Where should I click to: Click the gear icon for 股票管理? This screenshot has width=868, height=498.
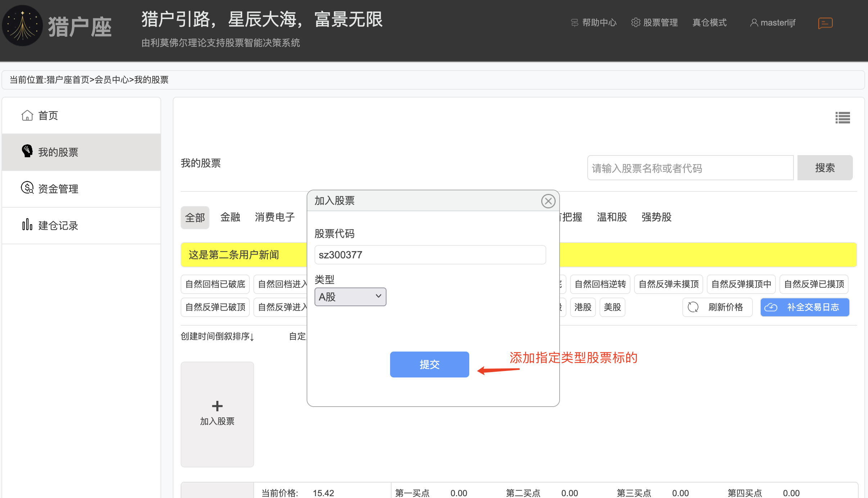click(x=636, y=22)
